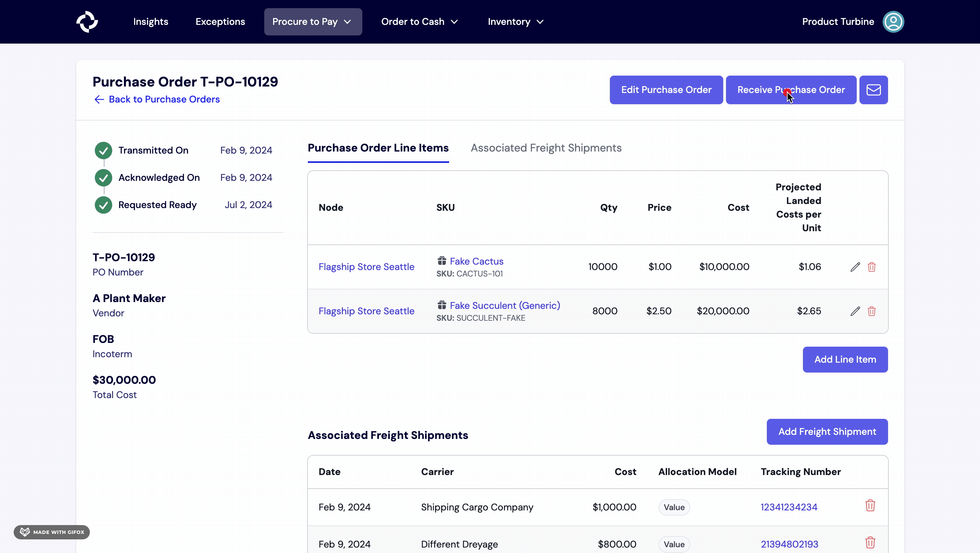Open the user profile avatar icon
This screenshot has width=980, height=553.
click(x=893, y=22)
